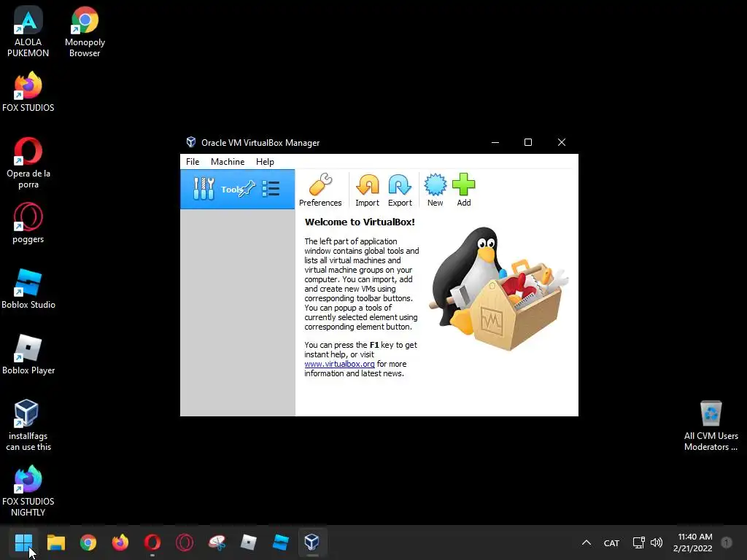Viewport: 747px width, 560px height.
Task: Open the notification count badge
Action: [727, 542]
